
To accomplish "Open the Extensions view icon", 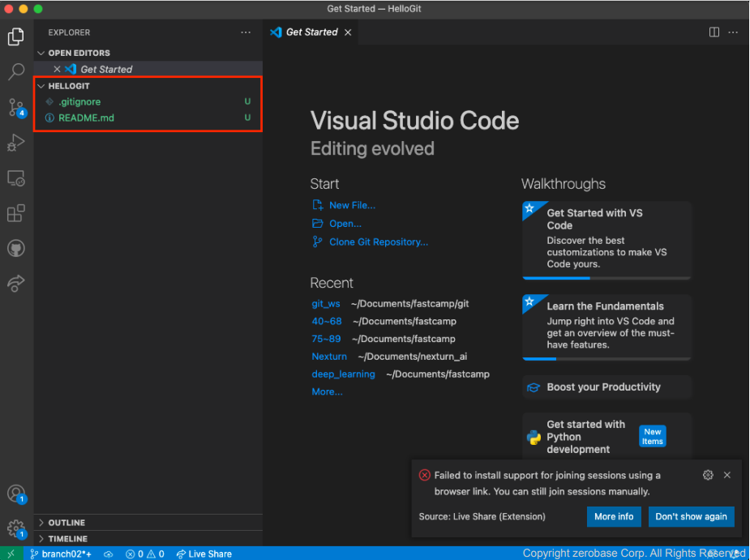I will click(x=15, y=213).
